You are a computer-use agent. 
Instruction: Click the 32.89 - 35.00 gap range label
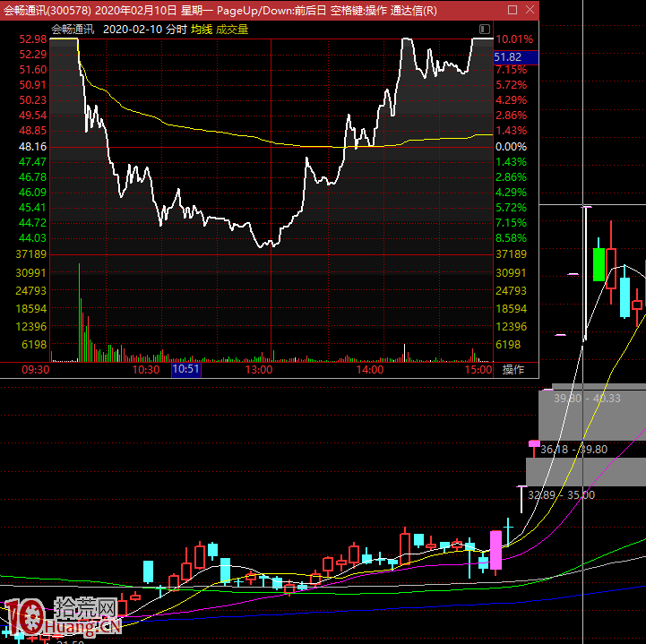click(x=561, y=495)
